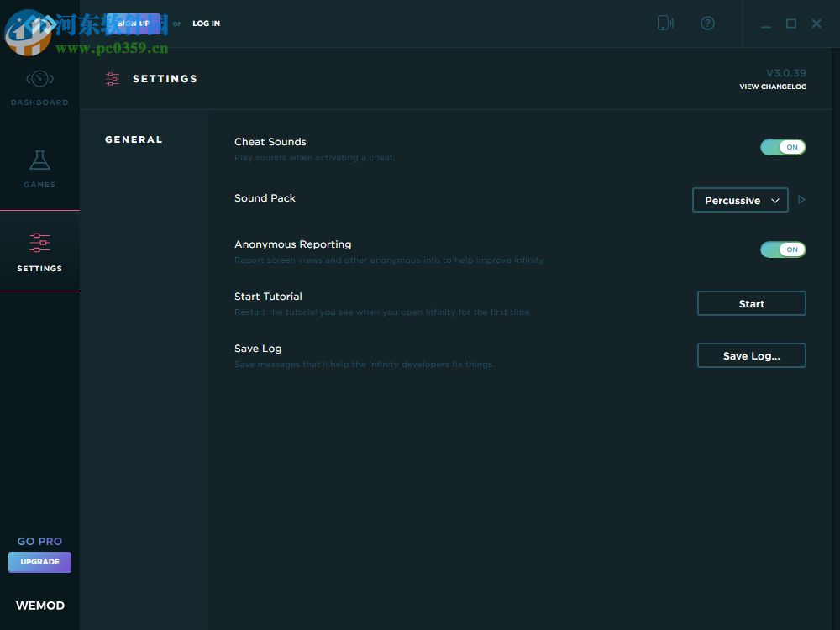Maximize the application window
The width and height of the screenshot is (840, 630).
(790, 24)
